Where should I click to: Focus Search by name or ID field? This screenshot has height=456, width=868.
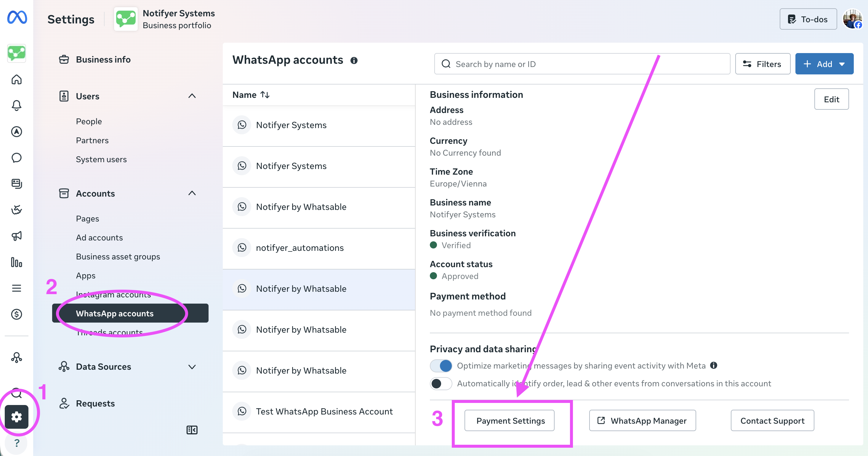click(582, 64)
